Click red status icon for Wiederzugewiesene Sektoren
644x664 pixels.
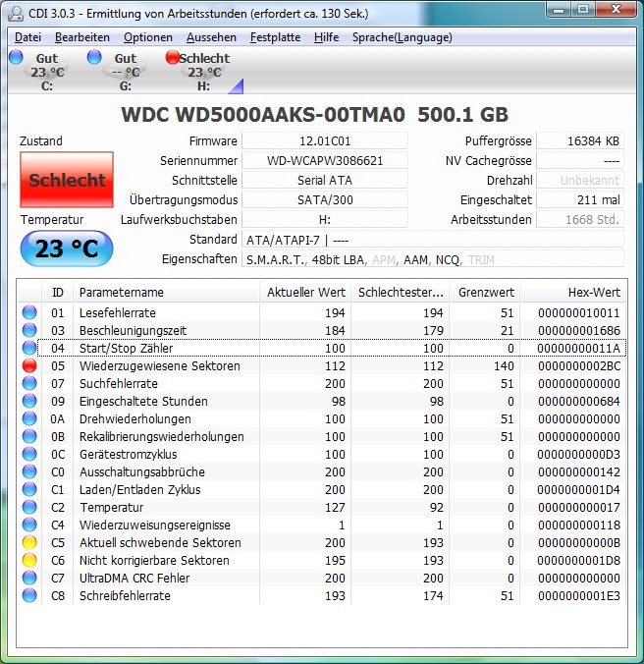[x=29, y=365]
